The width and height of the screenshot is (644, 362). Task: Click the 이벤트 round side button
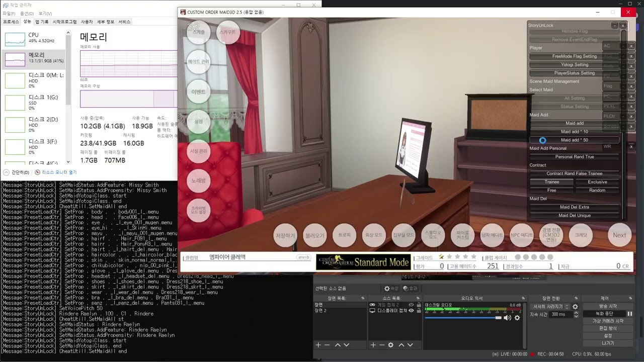pos(198,92)
